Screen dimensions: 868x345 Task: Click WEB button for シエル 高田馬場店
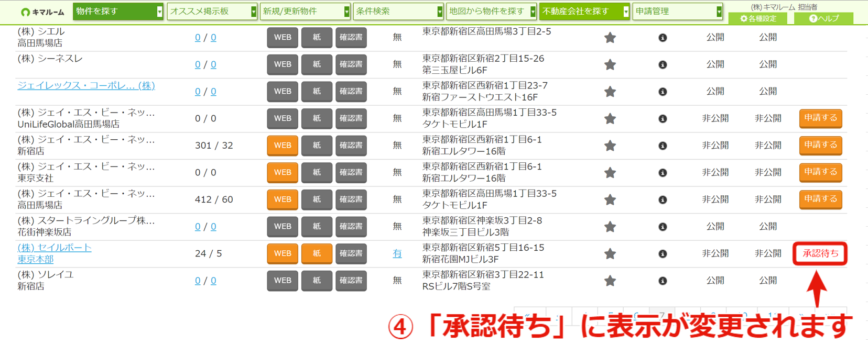tap(283, 38)
